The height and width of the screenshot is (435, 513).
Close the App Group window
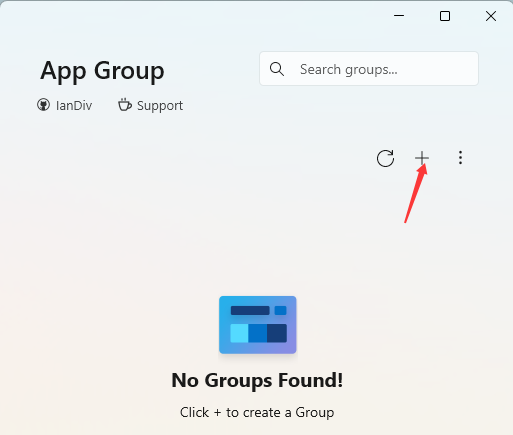click(491, 16)
